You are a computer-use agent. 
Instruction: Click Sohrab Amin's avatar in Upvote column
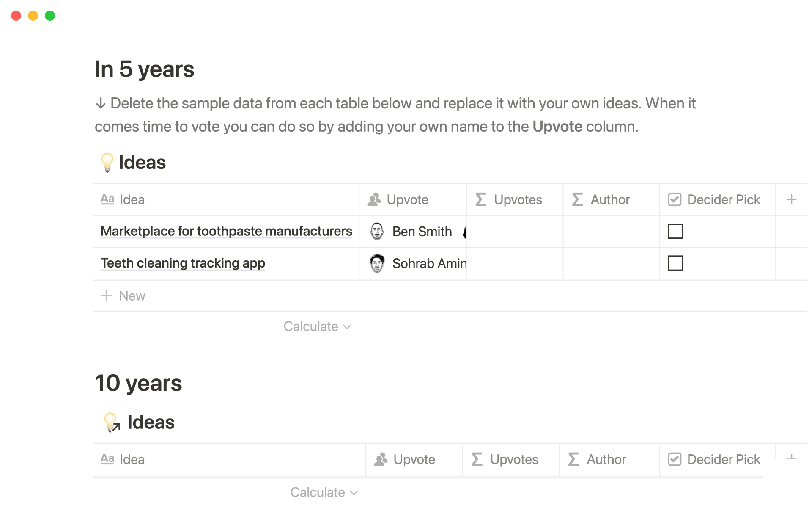point(377,263)
